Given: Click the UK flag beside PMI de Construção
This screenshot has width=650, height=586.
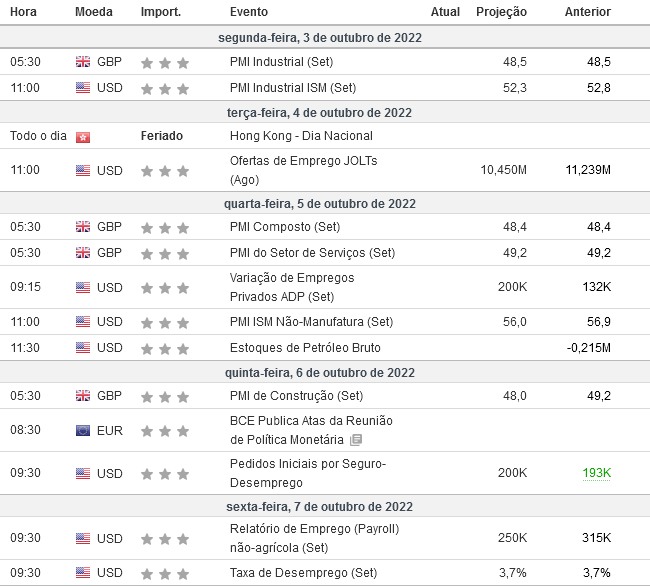Looking at the screenshot, I should [x=83, y=396].
